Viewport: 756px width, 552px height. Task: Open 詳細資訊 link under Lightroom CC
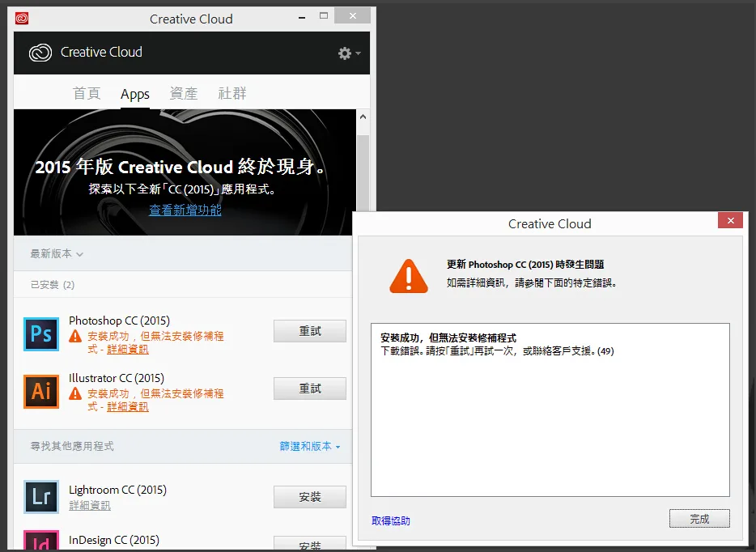[x=90, y=505]
